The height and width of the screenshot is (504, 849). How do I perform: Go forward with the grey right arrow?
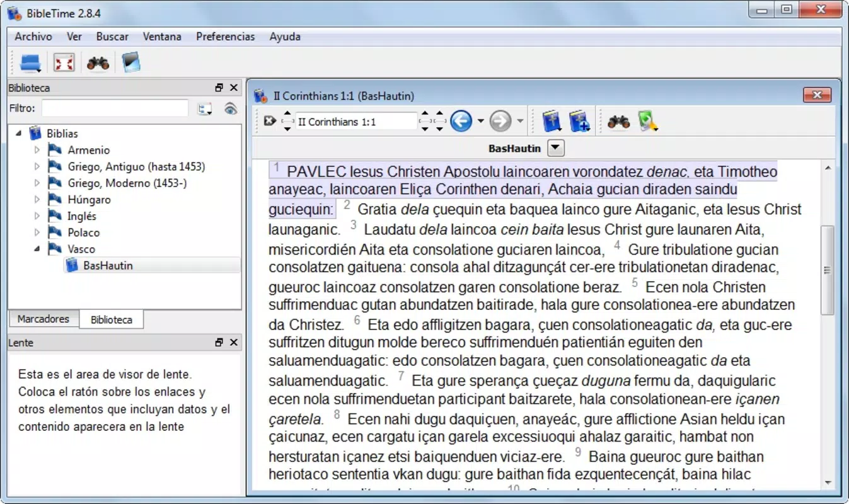pyautogui.click(x=500, y=121)
